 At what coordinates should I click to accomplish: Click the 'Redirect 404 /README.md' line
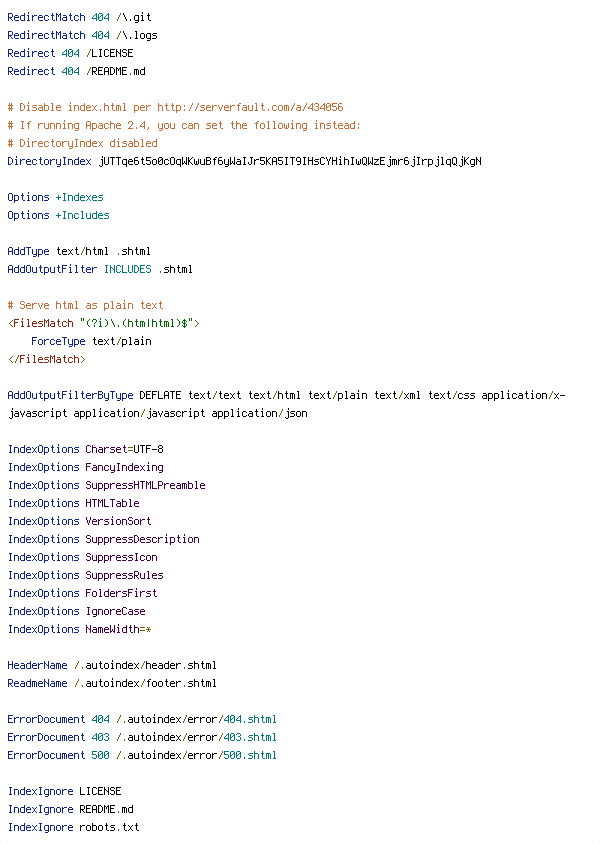(76, 71)
